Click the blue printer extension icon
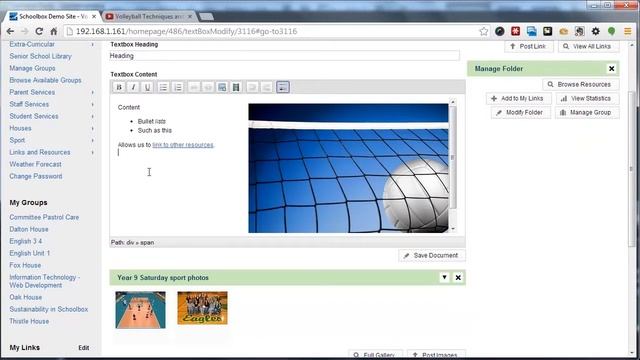The height and width of the screenshot is (360, 640). pyautogui.click(x=531, y=31)
